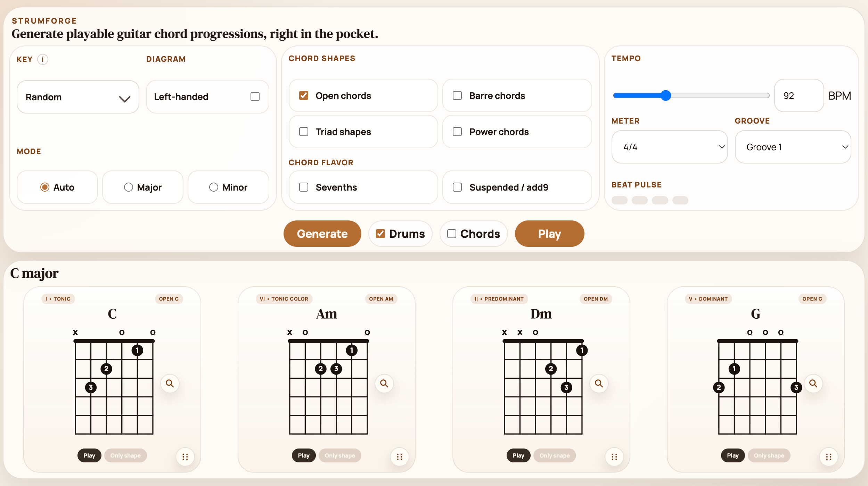Click the Key info icon
The image size is (868, 486).
[x=43, y=59]
